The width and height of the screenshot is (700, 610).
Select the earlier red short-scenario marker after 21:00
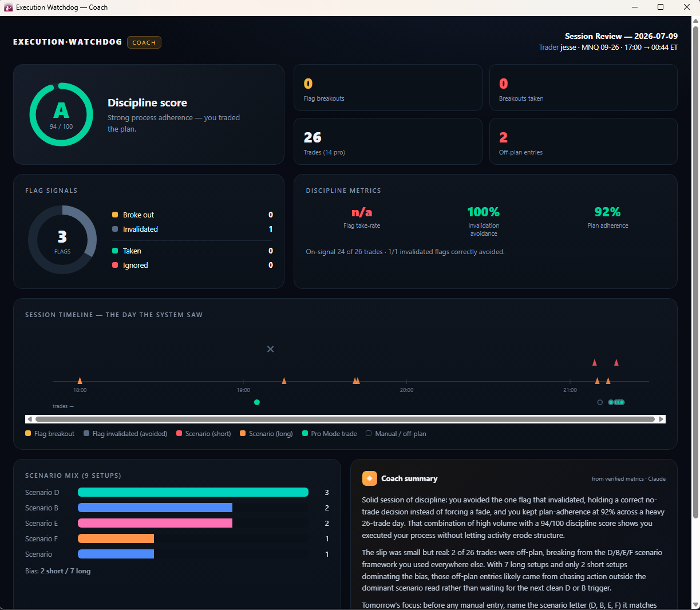[595, 362]
